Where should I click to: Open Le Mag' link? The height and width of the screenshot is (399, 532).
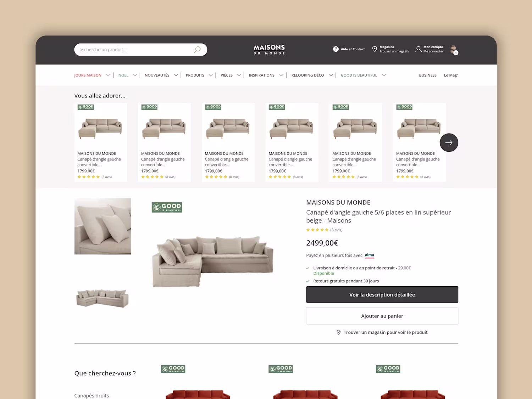pos(451,75)
